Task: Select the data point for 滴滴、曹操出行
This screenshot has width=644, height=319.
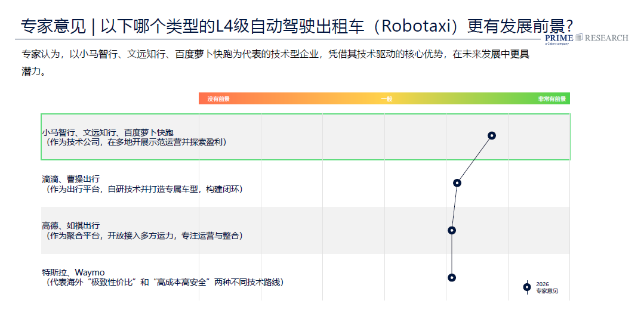Action: pyautogui.click(x=457, y=182)
